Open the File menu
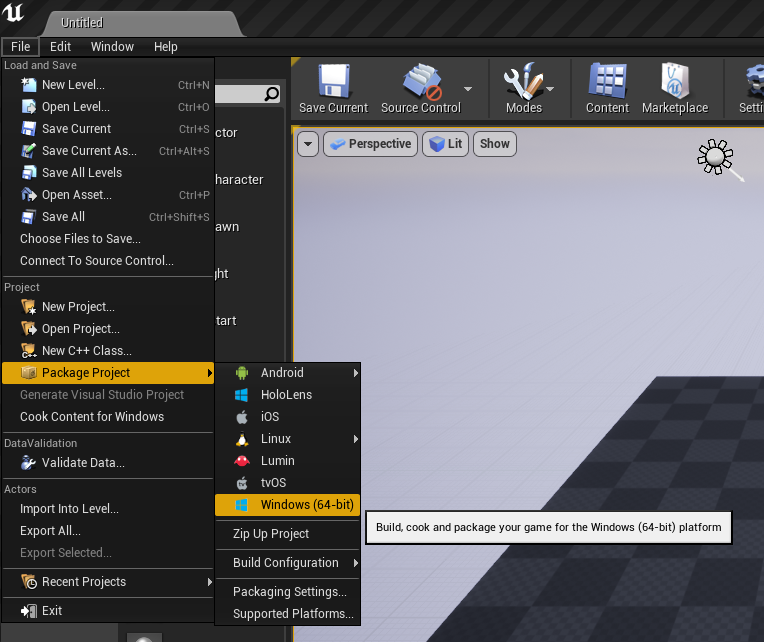This screenshot has width=764, height=642. 20,47
